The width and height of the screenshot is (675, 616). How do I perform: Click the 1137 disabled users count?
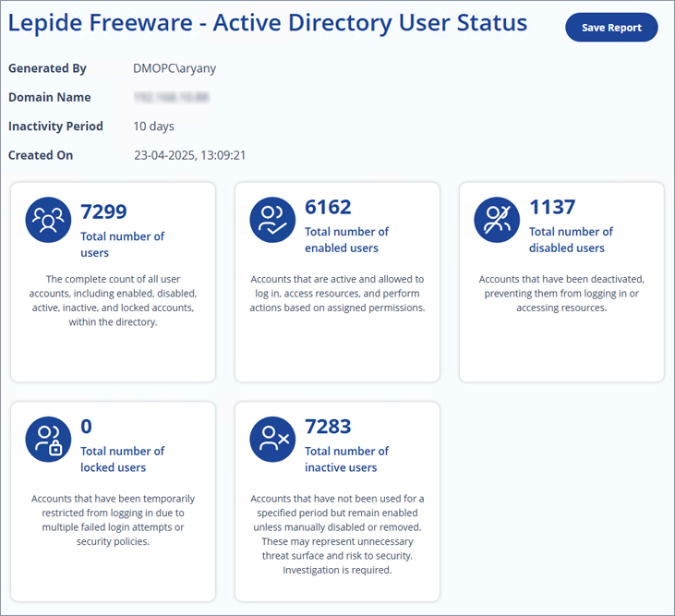(x=552, y=207)
